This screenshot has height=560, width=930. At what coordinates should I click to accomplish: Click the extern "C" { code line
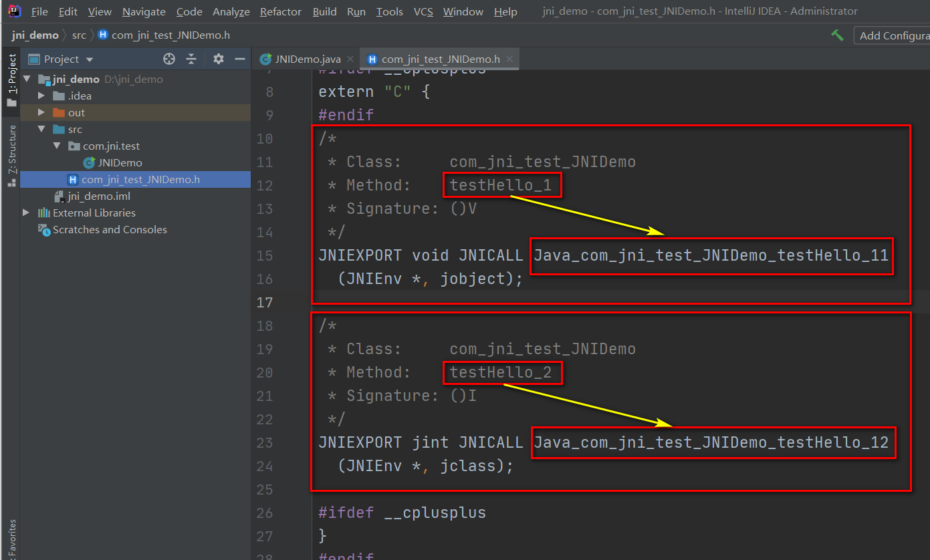(x=374, y=92)
